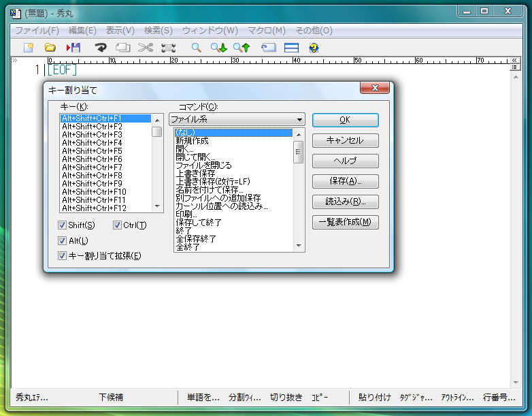The height and width of the screenshot is (416, 532).
Task: Click the Paste toolbar icon
Action: point(168,48)
